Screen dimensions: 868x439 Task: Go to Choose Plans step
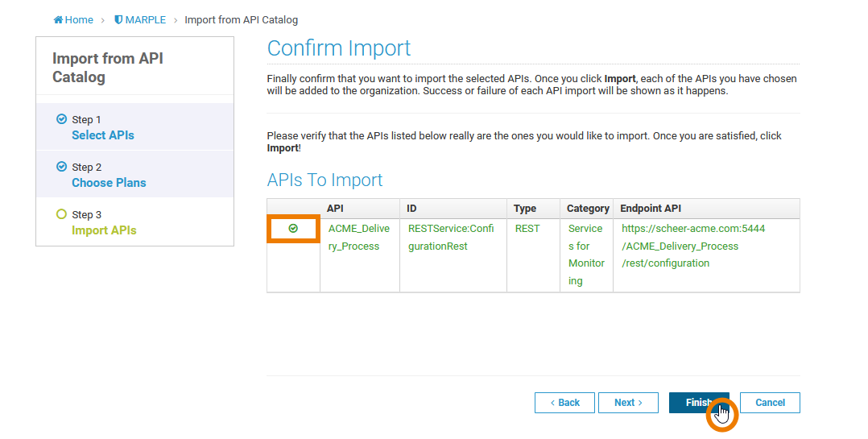pos(109,183)
